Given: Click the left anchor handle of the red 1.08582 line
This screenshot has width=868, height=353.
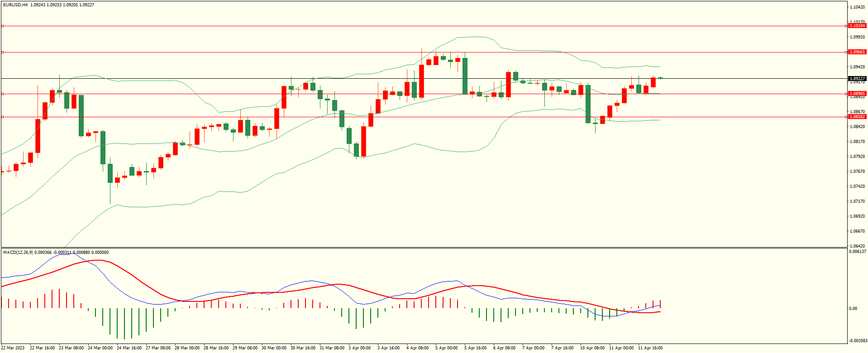Looking at the screenshot, I should 2,117.
